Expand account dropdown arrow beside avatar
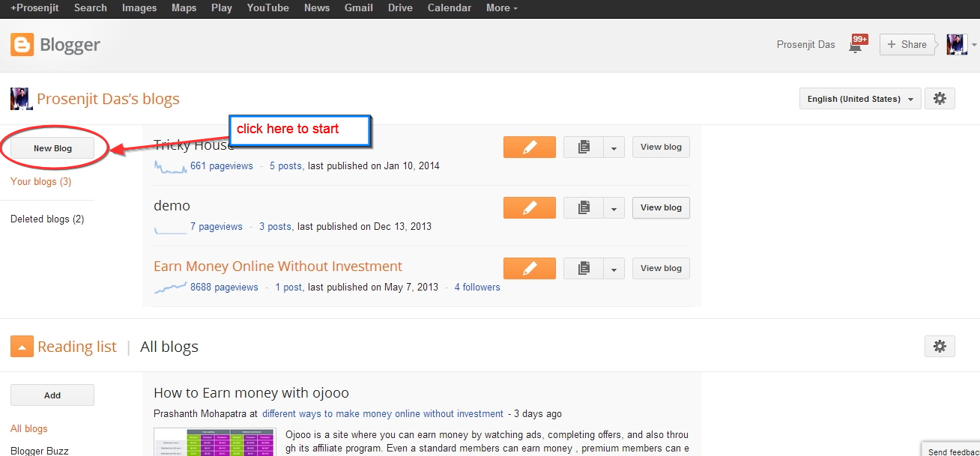The height and width of the screenshot is (456, 980). 974,45
